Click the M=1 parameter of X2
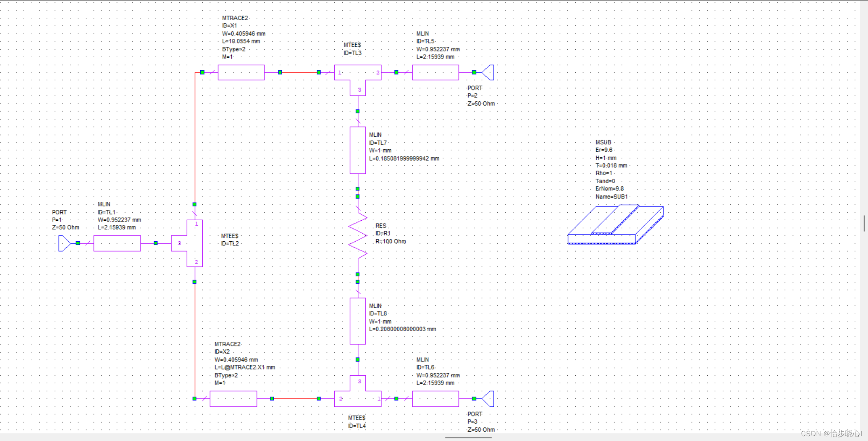Screen dimensions: 868x441 tap(220, 382)
